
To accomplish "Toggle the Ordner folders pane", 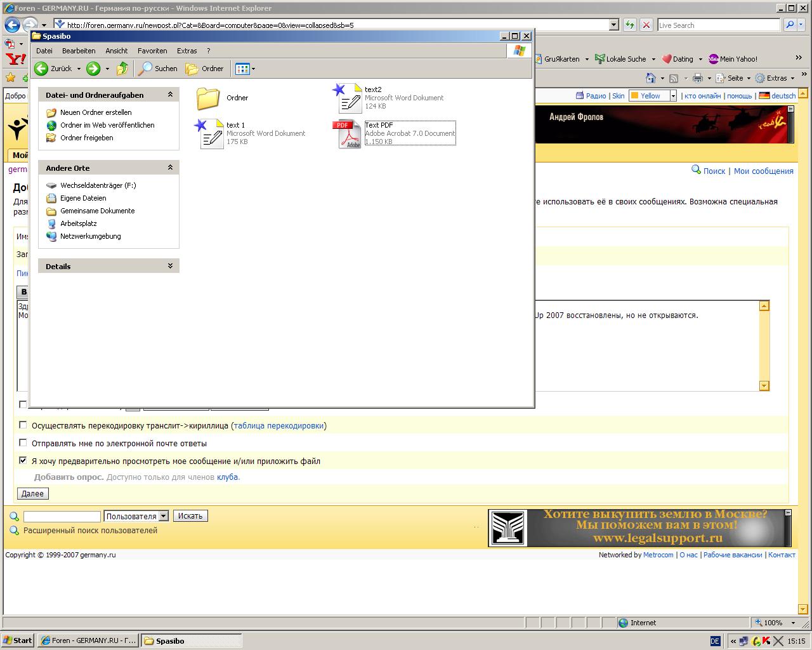I will coord(205,69).
